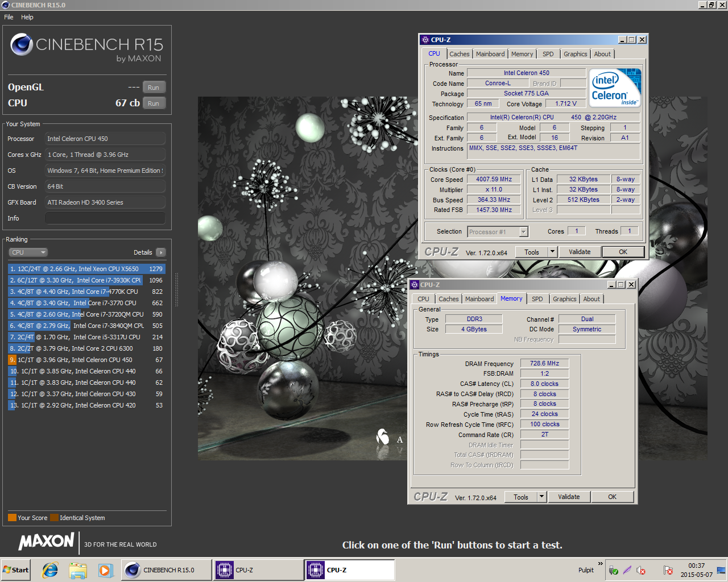Select ranking row Intel Celeron CPU 420
Image resolution: width=728 pixels, height=582 pixels.
[86, 405]
